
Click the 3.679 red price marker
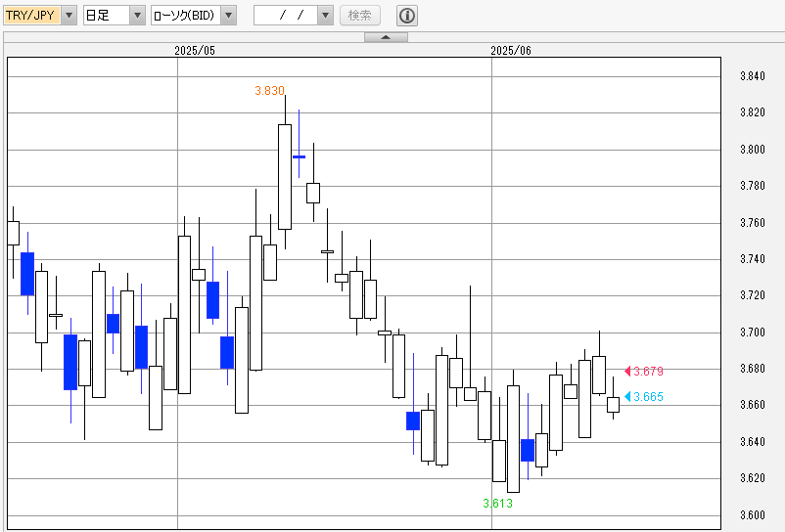tap(644, 371)
